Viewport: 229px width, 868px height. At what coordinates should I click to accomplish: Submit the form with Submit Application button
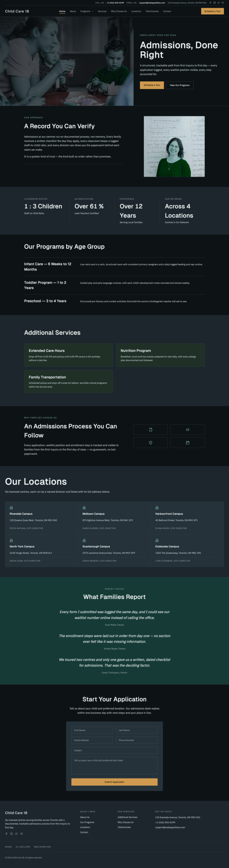click(114, 782)
